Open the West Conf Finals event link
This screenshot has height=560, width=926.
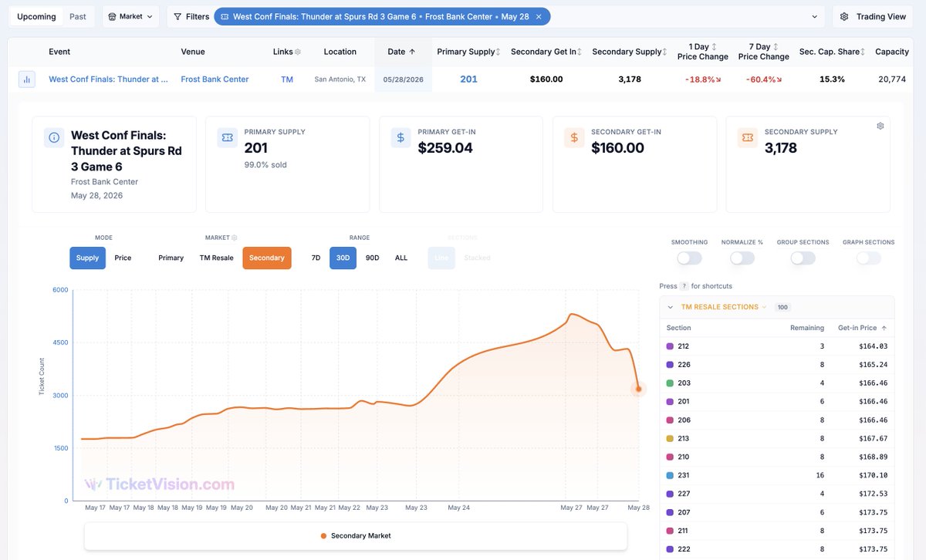[108, 79]
